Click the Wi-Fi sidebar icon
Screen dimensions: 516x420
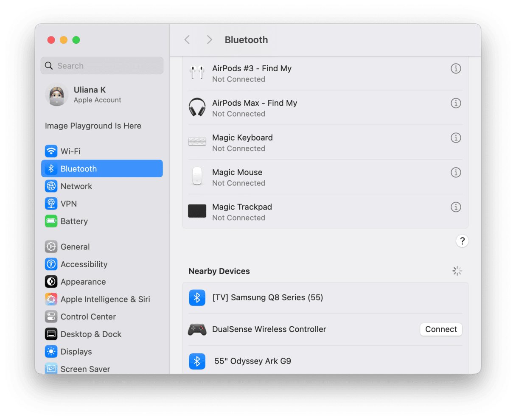(x=51, y=151)
